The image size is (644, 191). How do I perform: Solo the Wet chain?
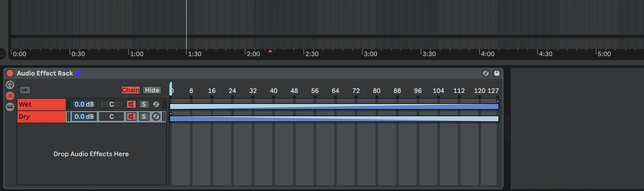pos(144,104)
